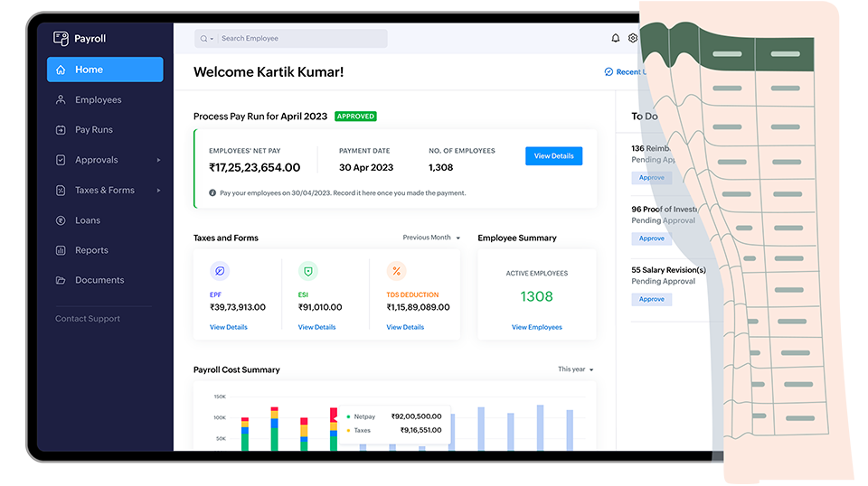
Task: Click the ESI shield icon
Action: point(307,271)
